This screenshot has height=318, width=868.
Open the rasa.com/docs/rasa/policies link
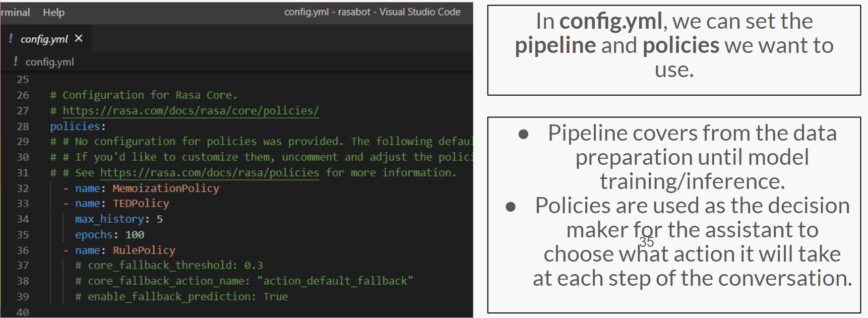pos(210,173)
